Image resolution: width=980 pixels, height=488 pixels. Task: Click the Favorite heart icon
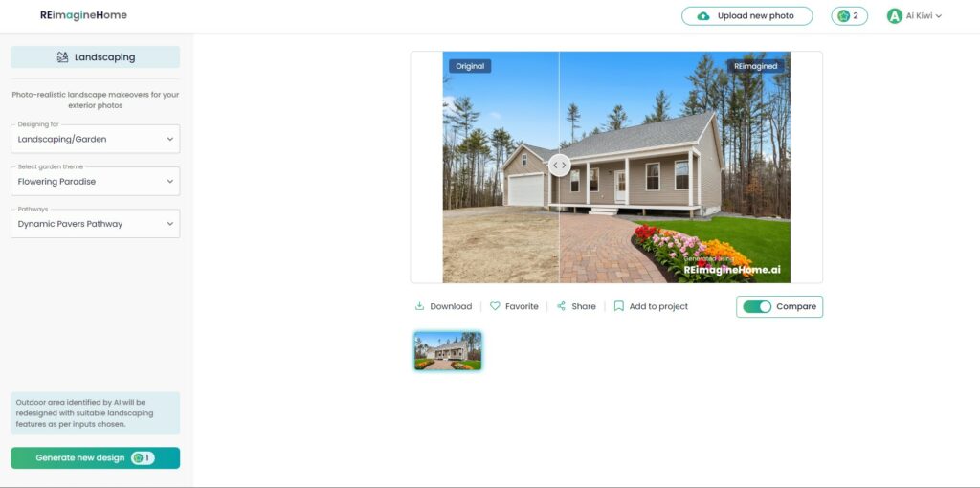[495, 306]
